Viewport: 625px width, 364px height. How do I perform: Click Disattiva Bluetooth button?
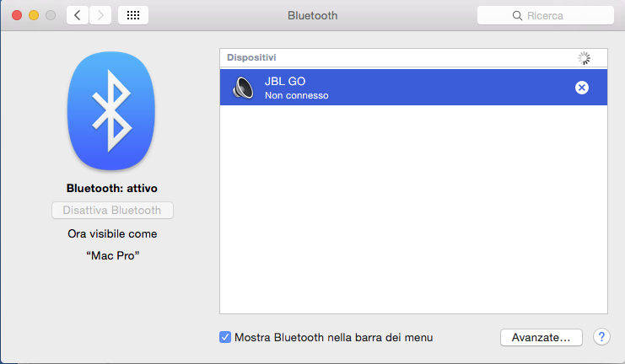pyautogui.click(x=112, y=210)
